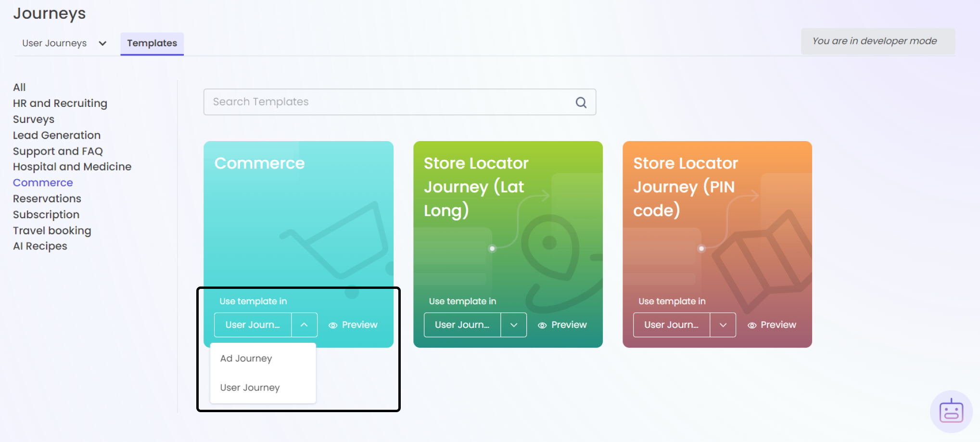Switch to the User Journeys tab
The height and width of the screenshot is (442, 980).
click(x=54, y=43)
